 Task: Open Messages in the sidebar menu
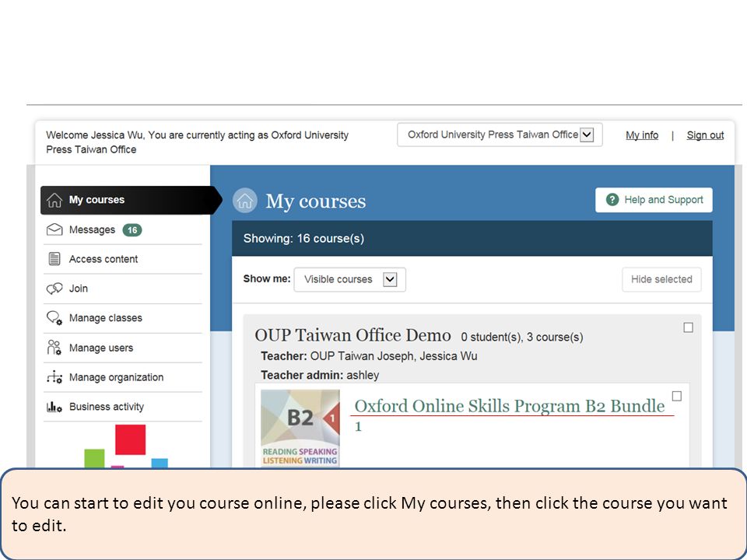pos(123,230)
